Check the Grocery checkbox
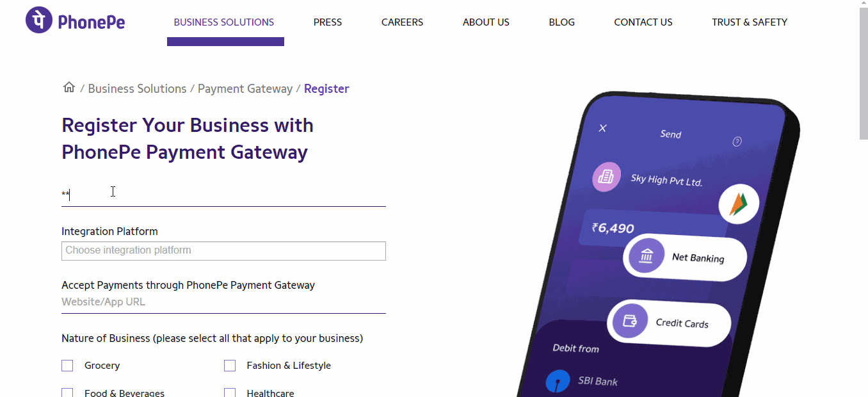Image resolution: width=868 pixels, height=397 pixels. coord(67,365)
